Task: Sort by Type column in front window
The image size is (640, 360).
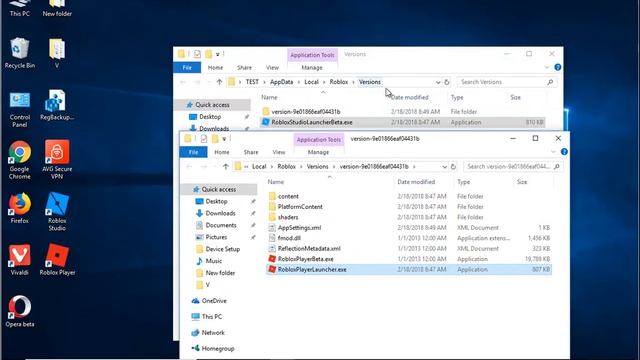Action: [x=463, y=182]
